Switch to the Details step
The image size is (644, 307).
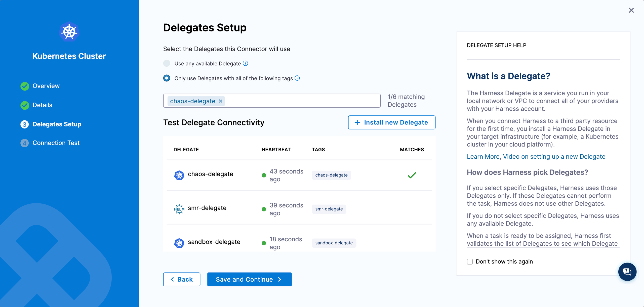tap(42, 105)
